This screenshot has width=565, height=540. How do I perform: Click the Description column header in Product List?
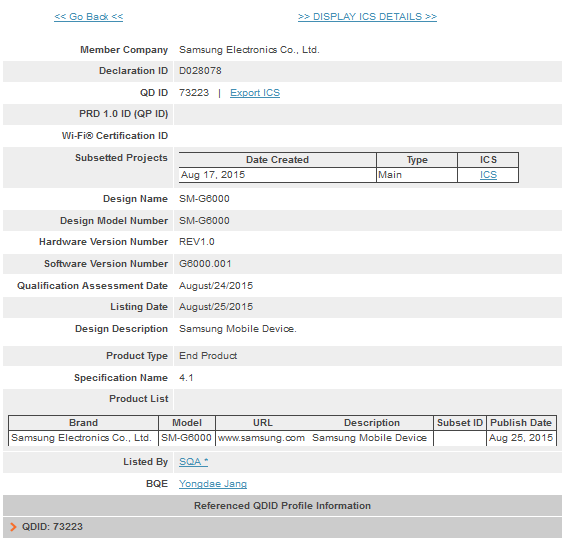tap(372, 423)
